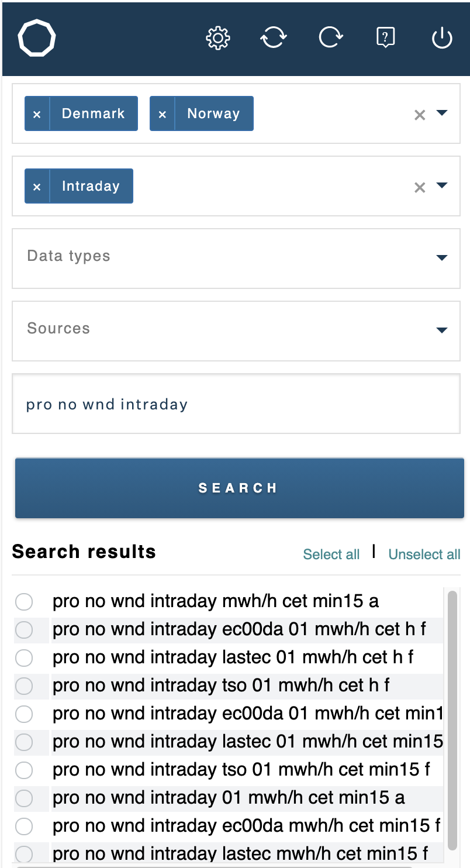
Task: Open settings via the gear icon
Action: [x=218, y=39]
